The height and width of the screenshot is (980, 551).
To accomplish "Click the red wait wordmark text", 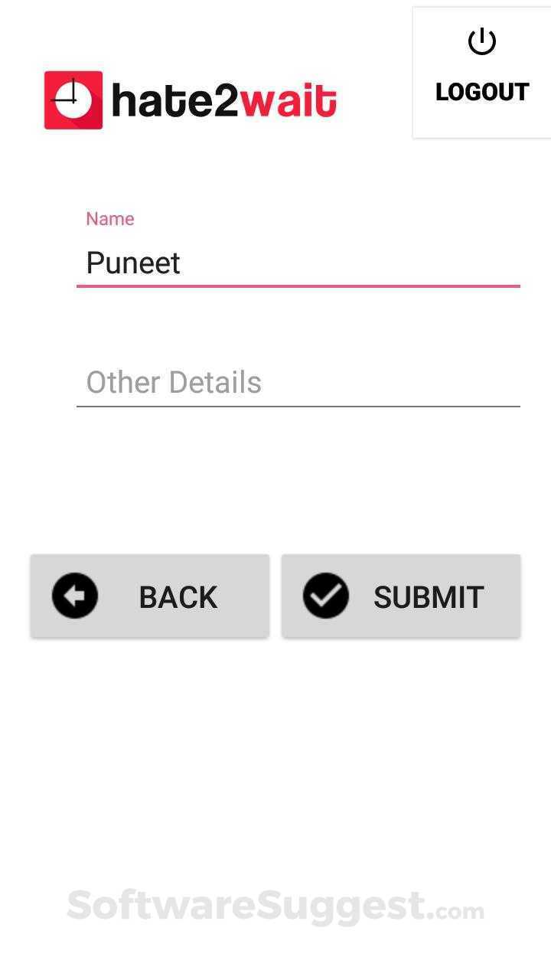I will [289, 102].
